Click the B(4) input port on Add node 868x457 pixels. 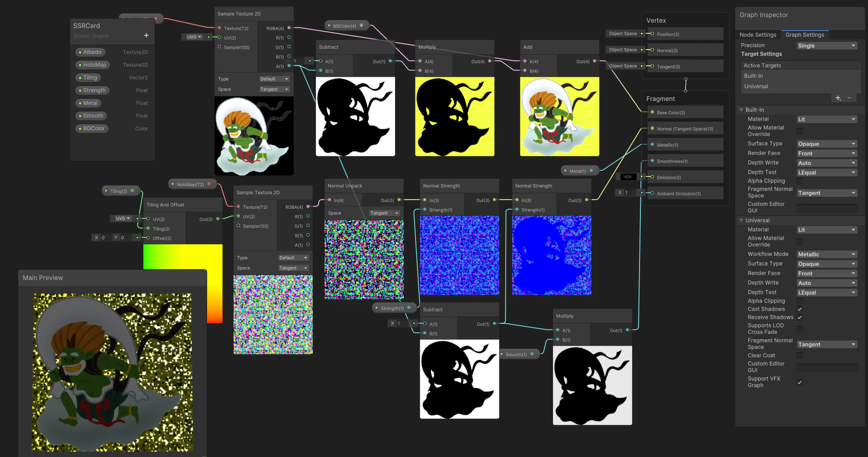525,71
